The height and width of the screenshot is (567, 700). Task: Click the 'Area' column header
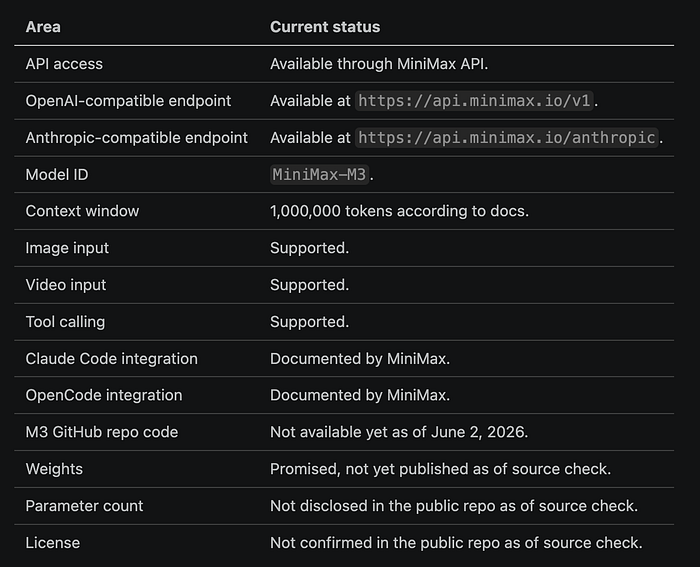coord(43,27)
